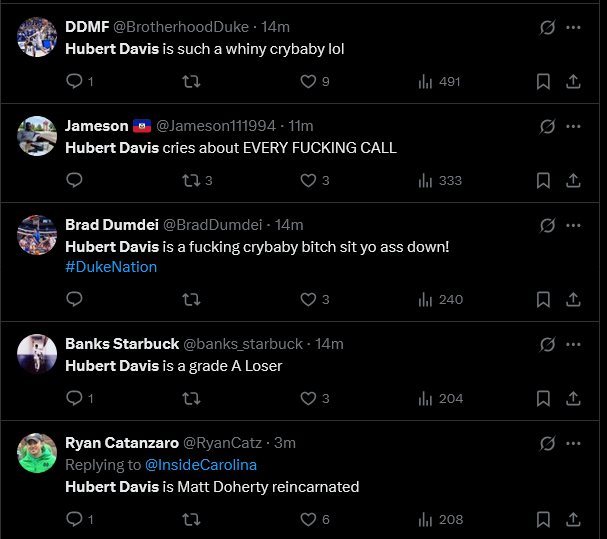The height and width of the screenshot is (539, 607).
Task: Bookmark Jameson's tweet
Action: pos(543,180)
